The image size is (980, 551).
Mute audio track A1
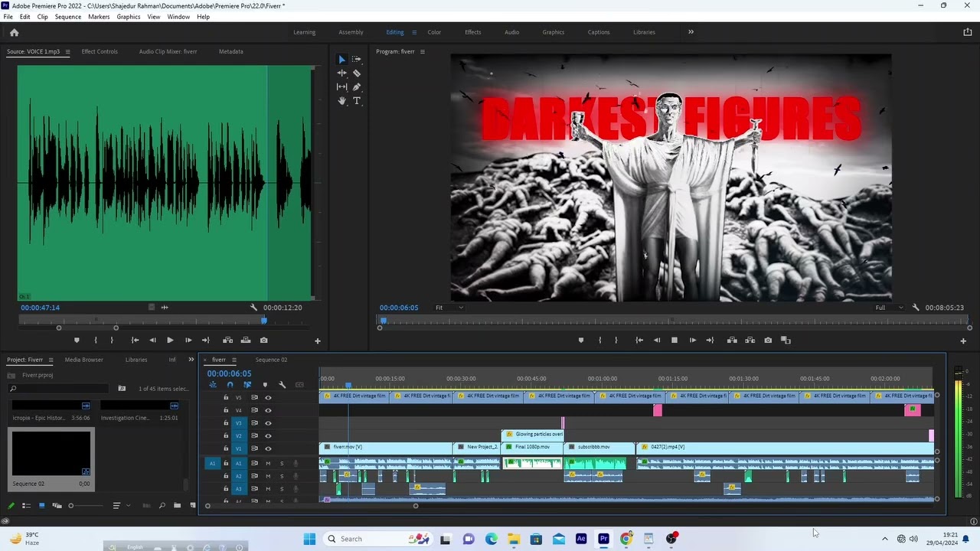268,463
